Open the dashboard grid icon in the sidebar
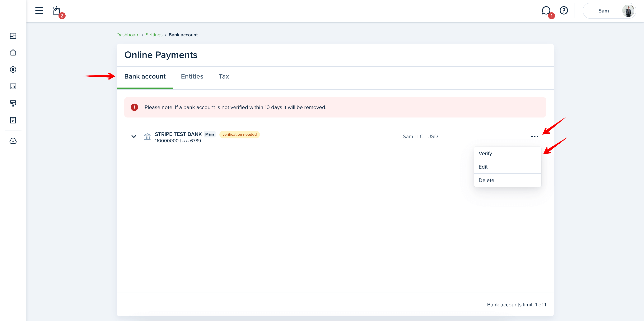The height and width of the screenshot is (321, 644). click(x=13, y=36)
